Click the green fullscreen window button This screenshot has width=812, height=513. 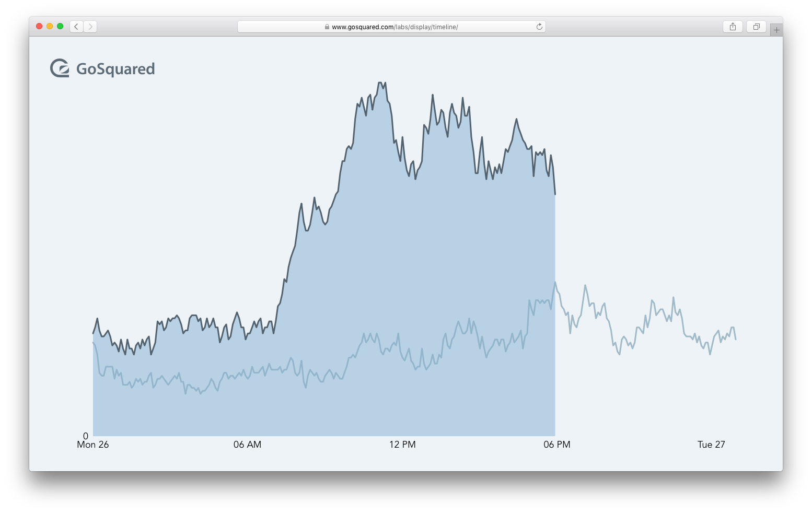(60, 26)
